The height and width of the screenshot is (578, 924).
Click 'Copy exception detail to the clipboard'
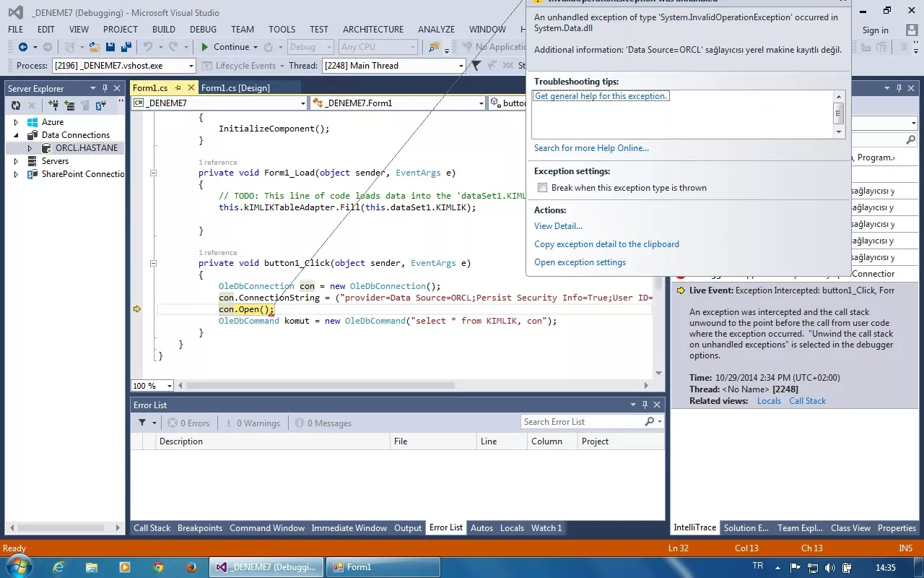(606, 244)
